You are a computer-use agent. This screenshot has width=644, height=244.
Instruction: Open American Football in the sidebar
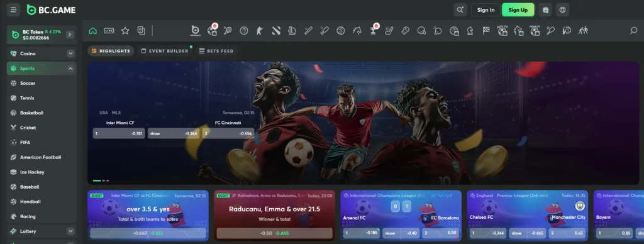(x=42, y=157)
